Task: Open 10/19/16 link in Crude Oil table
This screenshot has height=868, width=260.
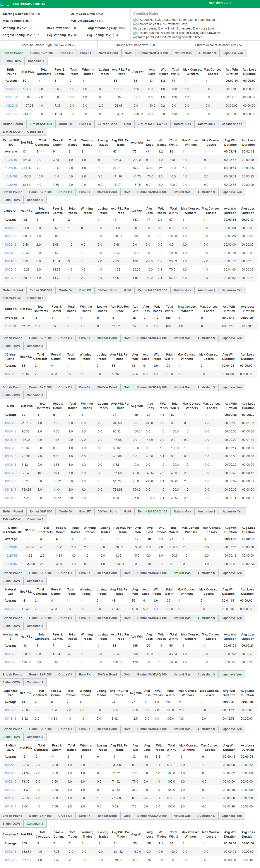Action: (x=10, y=278)
